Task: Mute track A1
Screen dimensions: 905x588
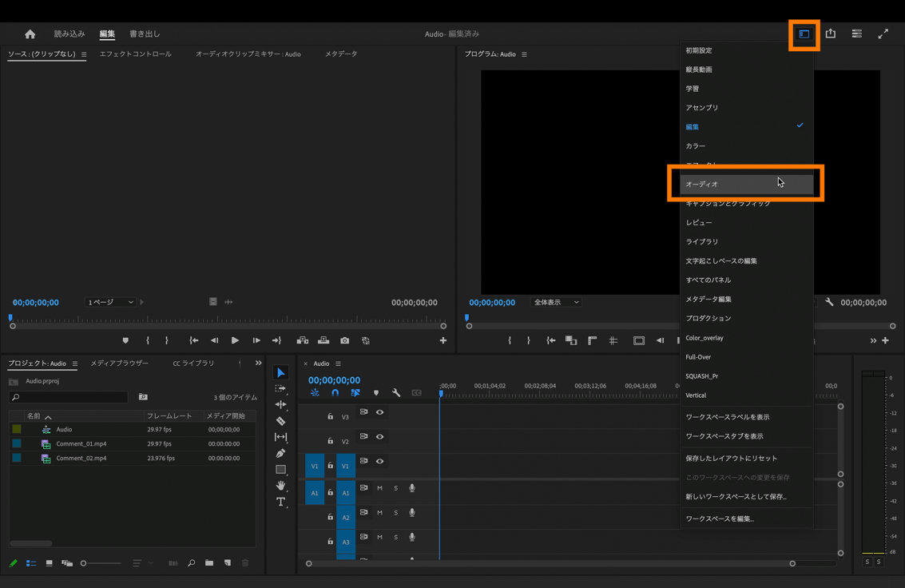Action: point(379,488)
